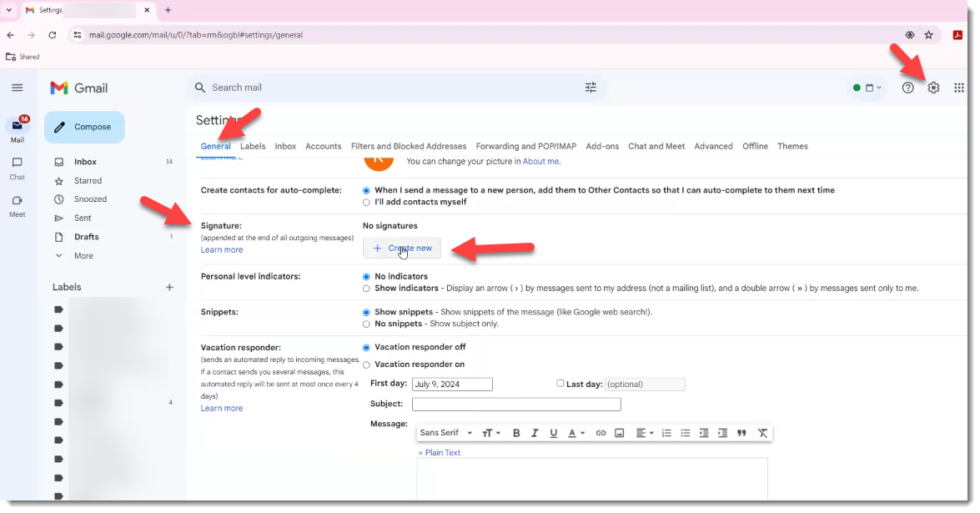Screen dimensions: 980x513
Task: Expand More in the folder list
Action: (83, 255)
